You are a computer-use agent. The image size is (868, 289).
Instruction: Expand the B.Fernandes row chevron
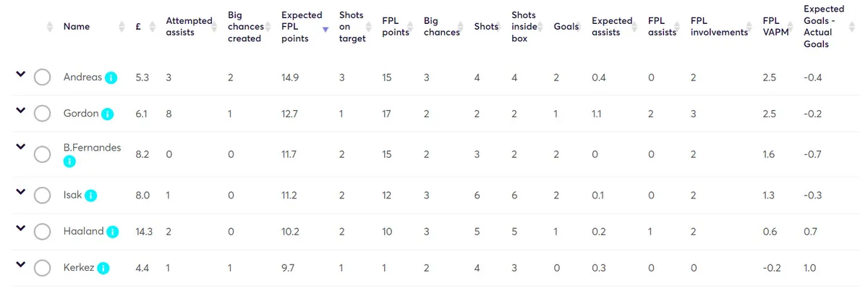click(20, 146)
